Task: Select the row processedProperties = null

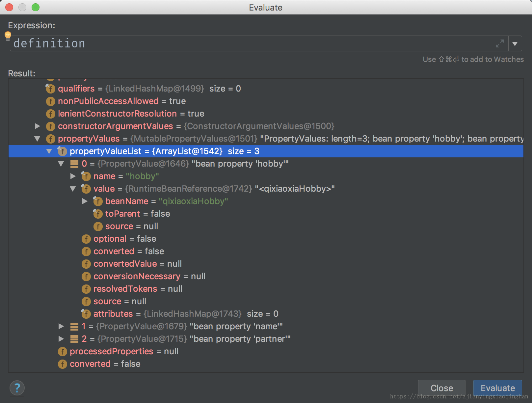Action: (x=266, y=351)
